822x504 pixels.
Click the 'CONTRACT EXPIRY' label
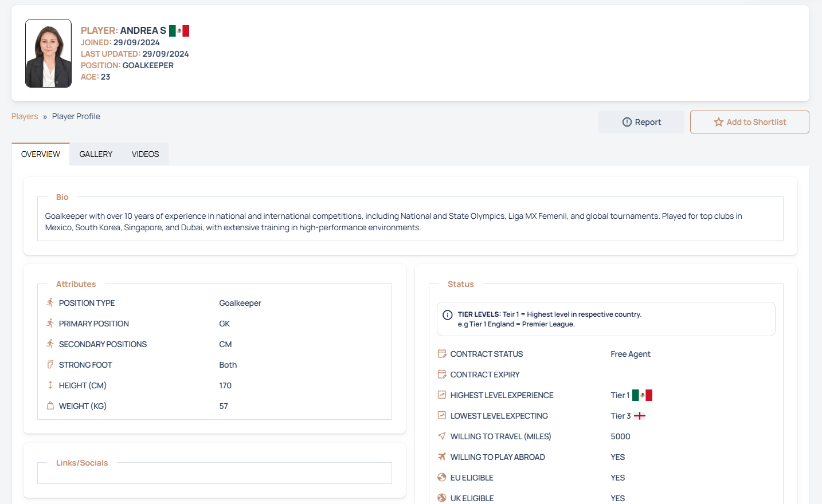[x=485, y=375]
